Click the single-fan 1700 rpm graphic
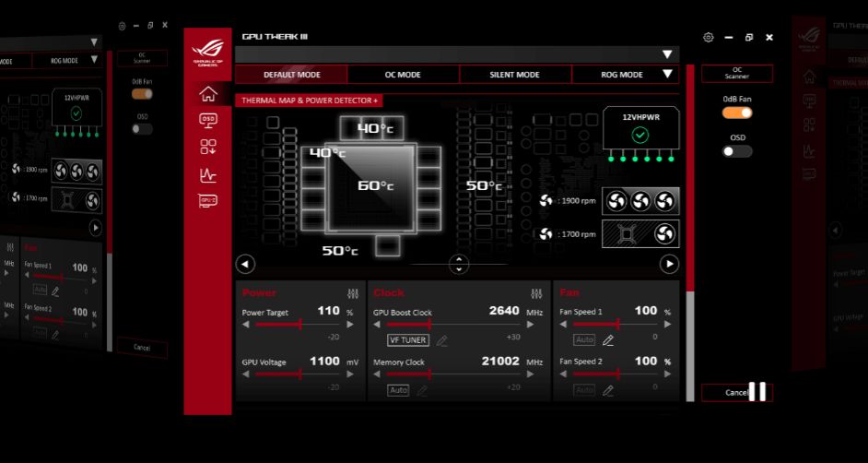 pos(640,234)
